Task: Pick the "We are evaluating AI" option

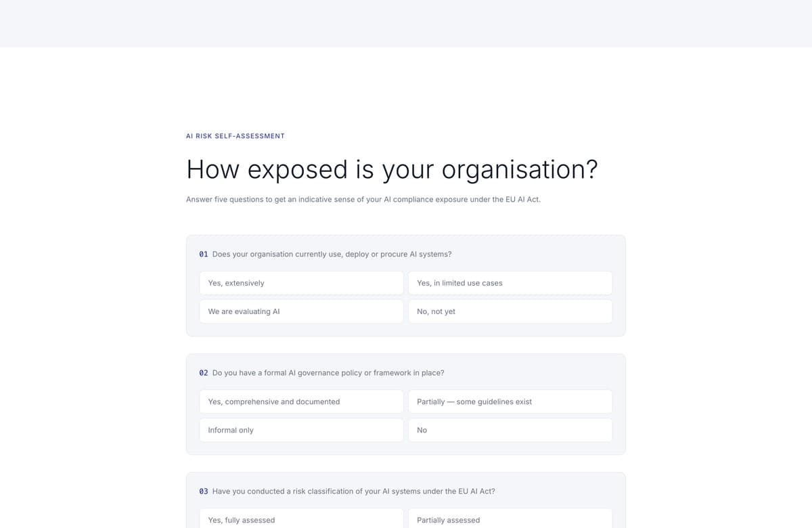Action: click(301, 311)
